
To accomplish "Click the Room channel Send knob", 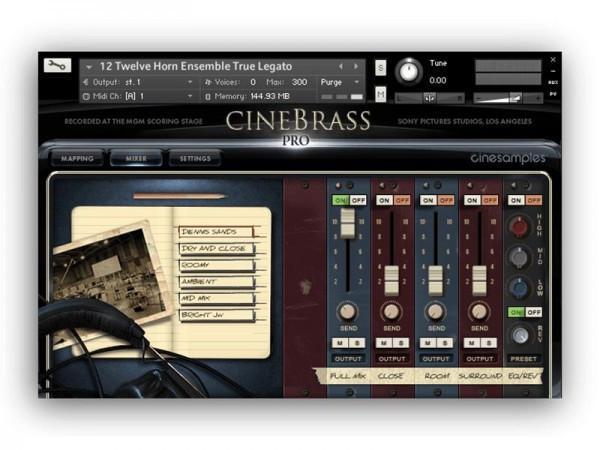I will (x=435, y=311).
